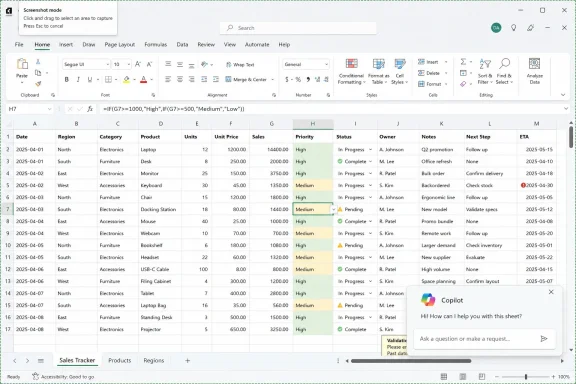Switch to the Formulas ribbon tab

click(x=156, y=44)
